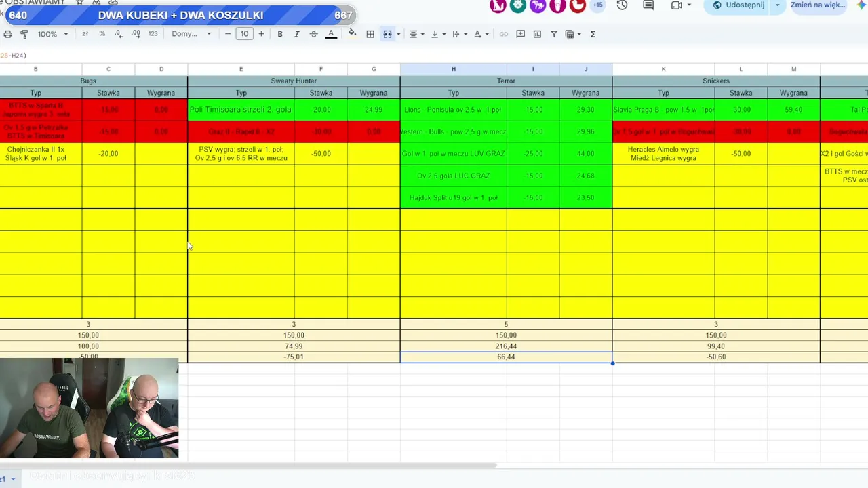The height and width of the screenshot is (488, 868).
Task: Expand the share options arrow
Action: pos(778,5)
